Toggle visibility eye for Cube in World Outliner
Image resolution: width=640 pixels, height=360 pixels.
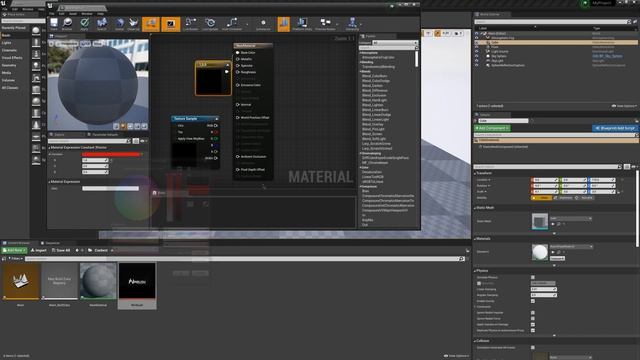(476, 42)
